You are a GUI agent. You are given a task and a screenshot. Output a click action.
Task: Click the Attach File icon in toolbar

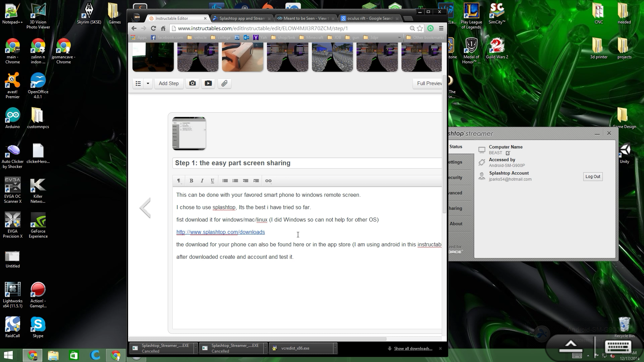225,83
